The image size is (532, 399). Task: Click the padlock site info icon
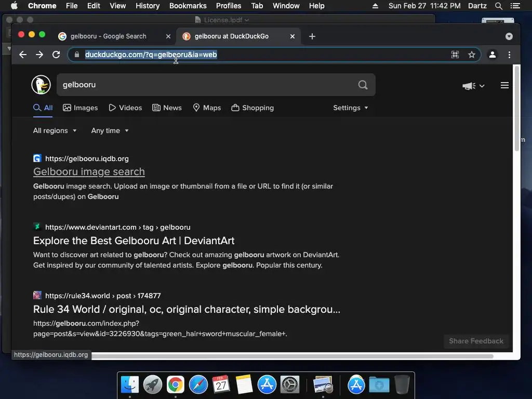(77, 55)
